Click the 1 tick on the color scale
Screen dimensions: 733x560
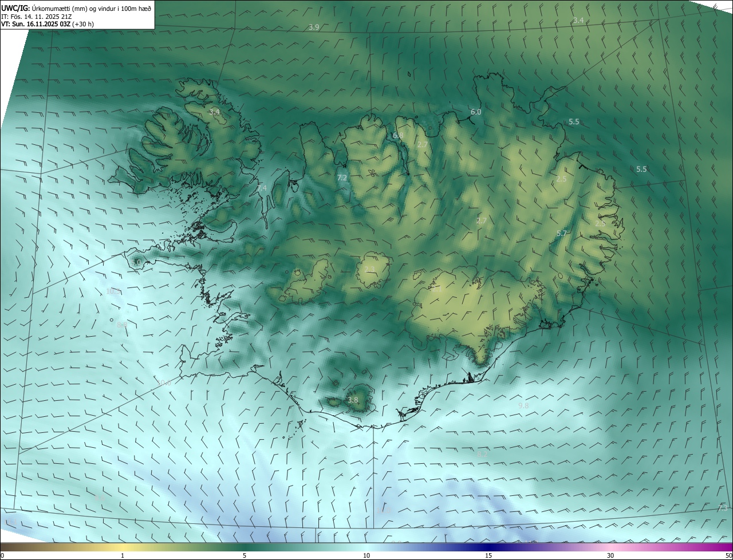(123, 555)
